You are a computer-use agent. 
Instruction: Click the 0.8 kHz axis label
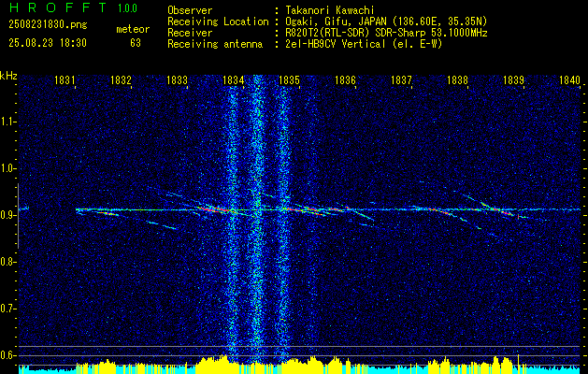click(x=7, y=262)
